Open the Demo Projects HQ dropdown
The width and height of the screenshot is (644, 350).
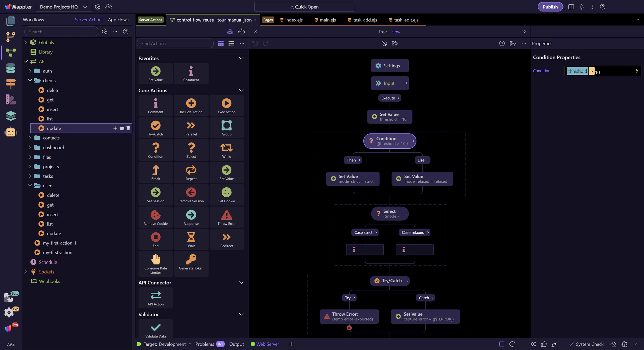coord(63,7)
